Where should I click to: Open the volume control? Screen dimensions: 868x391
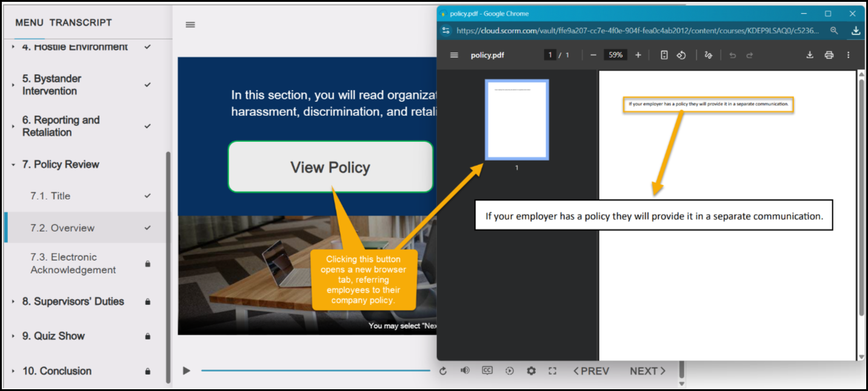[465, 370]
